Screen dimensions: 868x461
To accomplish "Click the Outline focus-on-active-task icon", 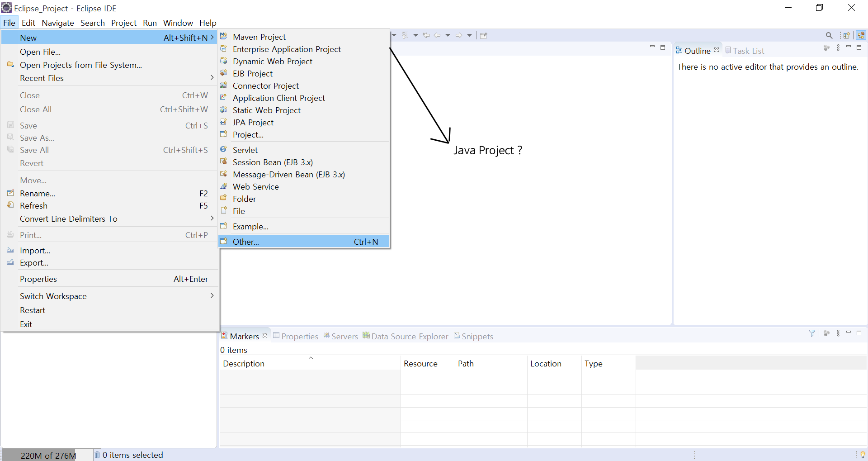I will pyautogui.click(x=827, y=48).
